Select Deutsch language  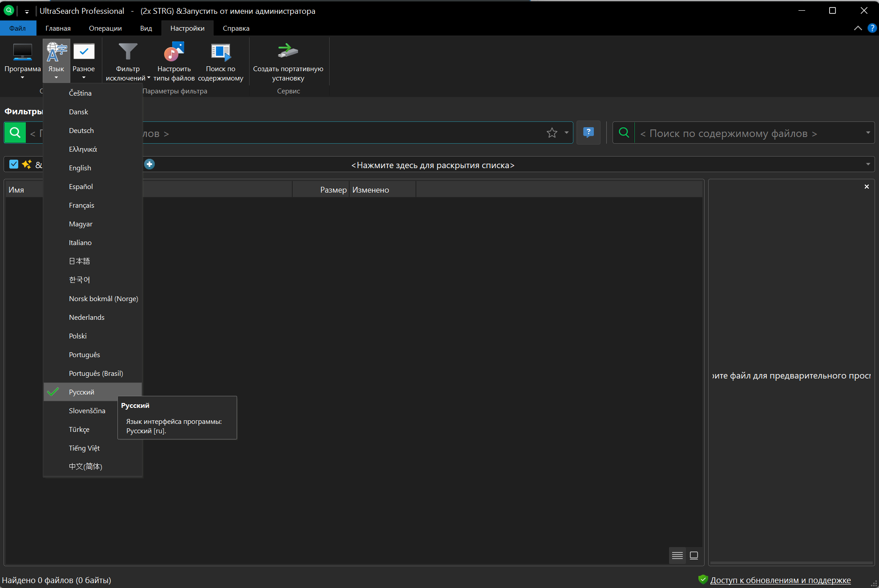93,130
